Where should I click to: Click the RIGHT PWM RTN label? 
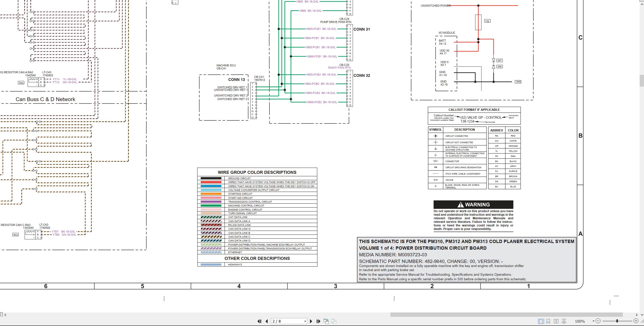[340, 68]
